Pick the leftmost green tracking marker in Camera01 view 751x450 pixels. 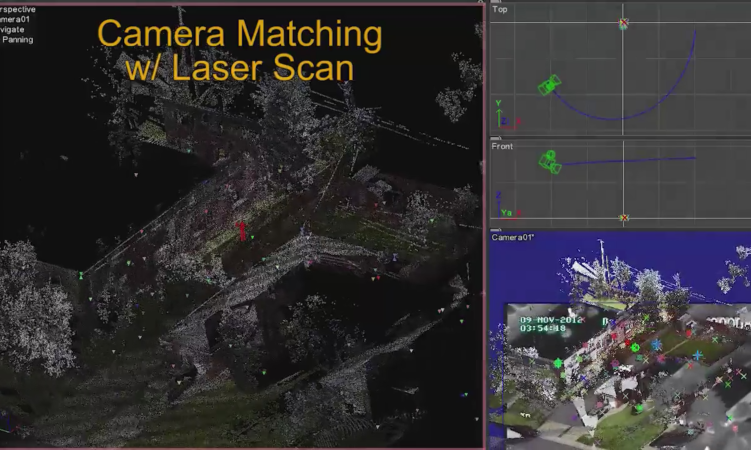point(558,362)
